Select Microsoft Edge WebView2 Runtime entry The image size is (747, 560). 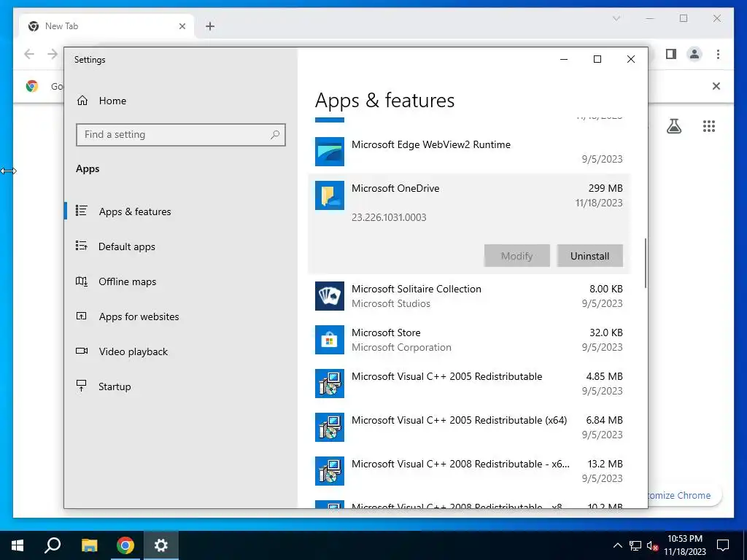[469, 152]
